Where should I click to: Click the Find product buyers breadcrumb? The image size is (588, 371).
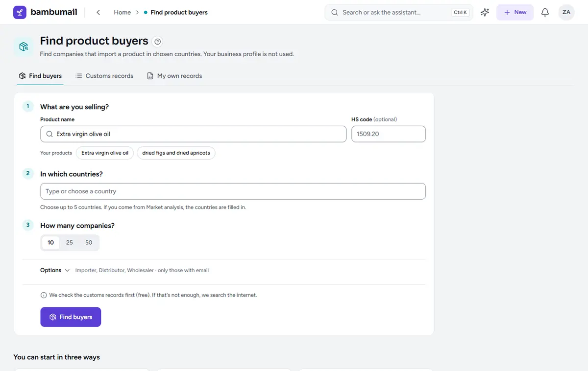tap(179, 12)
